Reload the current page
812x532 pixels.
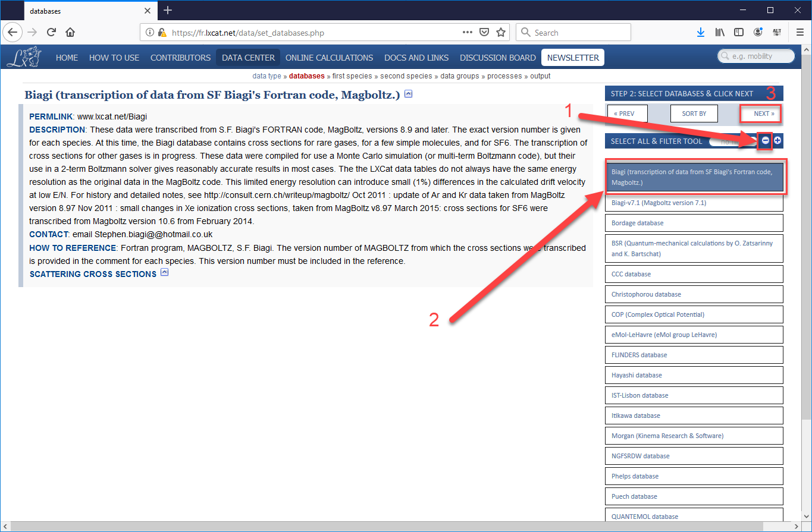pyautogui.click(x=52, y=32)
